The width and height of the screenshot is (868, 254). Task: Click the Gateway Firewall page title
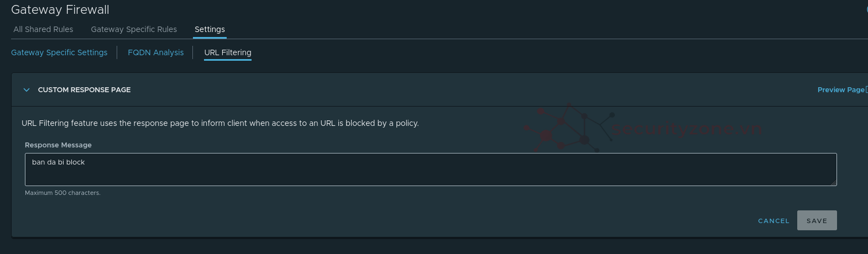point(60,10)
